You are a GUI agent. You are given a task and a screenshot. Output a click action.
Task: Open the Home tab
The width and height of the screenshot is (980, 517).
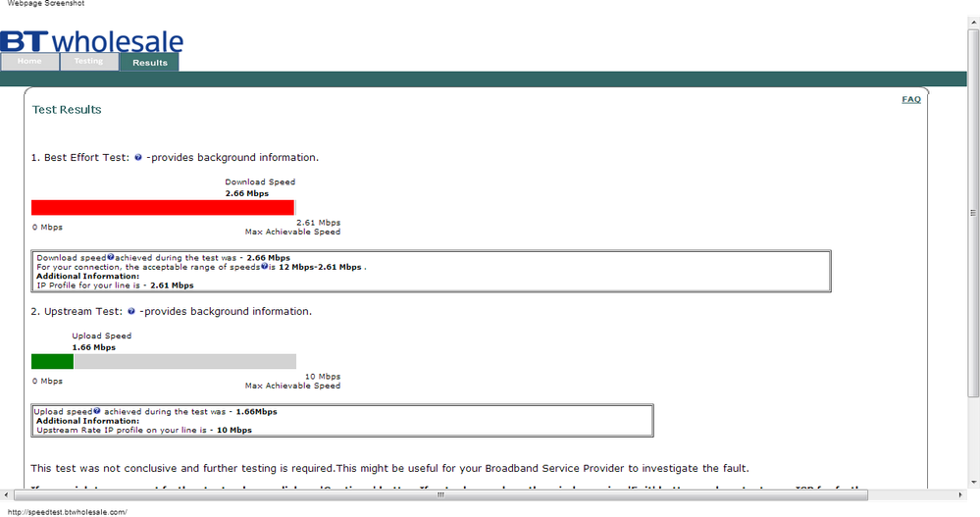click(29, 61)
